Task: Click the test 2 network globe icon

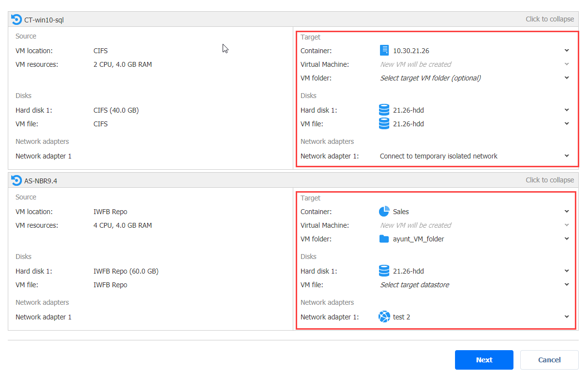Action: [x=384, y=317]
